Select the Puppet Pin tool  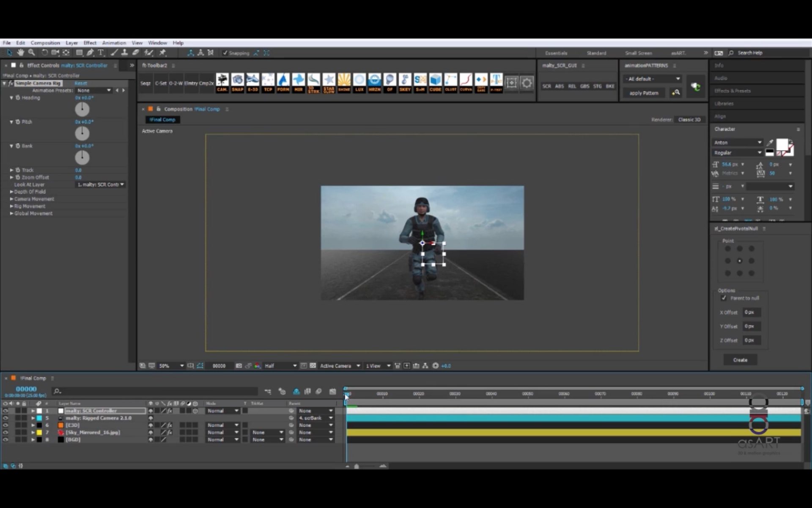(x=162, y=52)
